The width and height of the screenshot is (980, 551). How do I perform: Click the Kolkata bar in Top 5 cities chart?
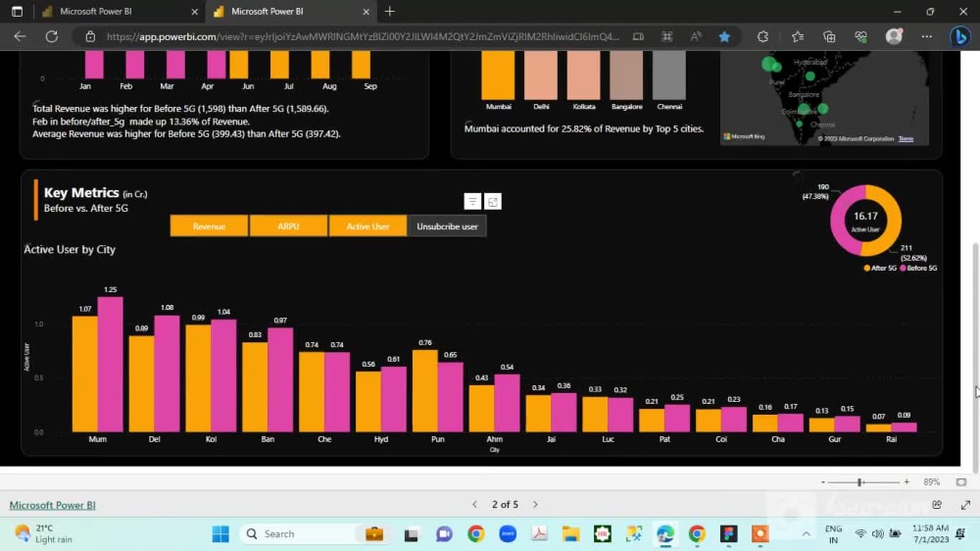pos(584,75)
